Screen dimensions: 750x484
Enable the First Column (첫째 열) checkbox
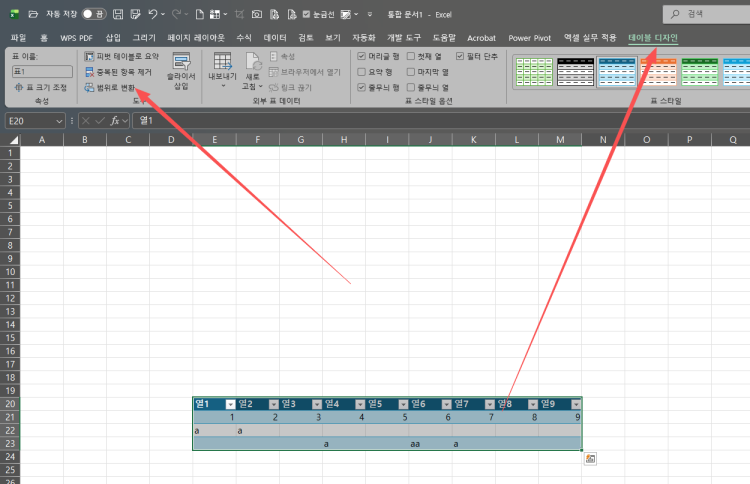pyautogui.click(x=412, y=57)
